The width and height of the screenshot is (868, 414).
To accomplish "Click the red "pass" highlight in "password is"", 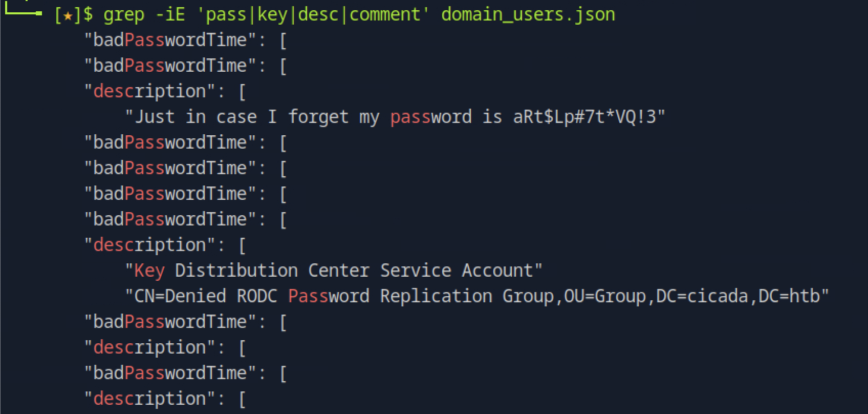I will coord(410,117).
